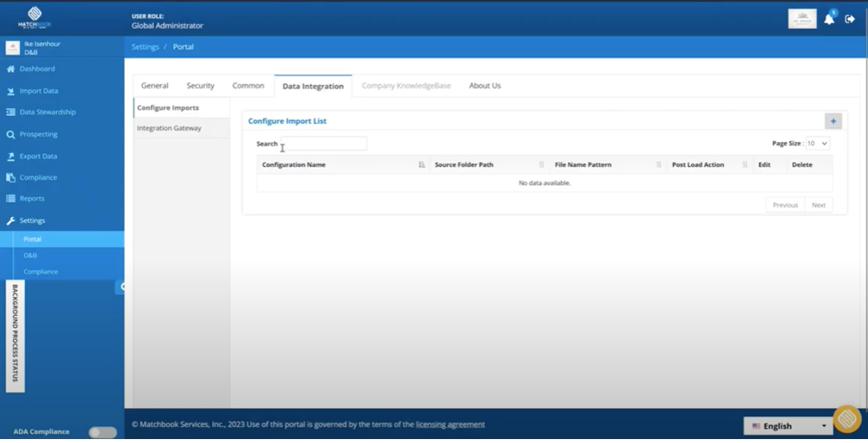Click the logout arrow icon
The height and width of the screenshot is (443, 868).
coord(850,20)
